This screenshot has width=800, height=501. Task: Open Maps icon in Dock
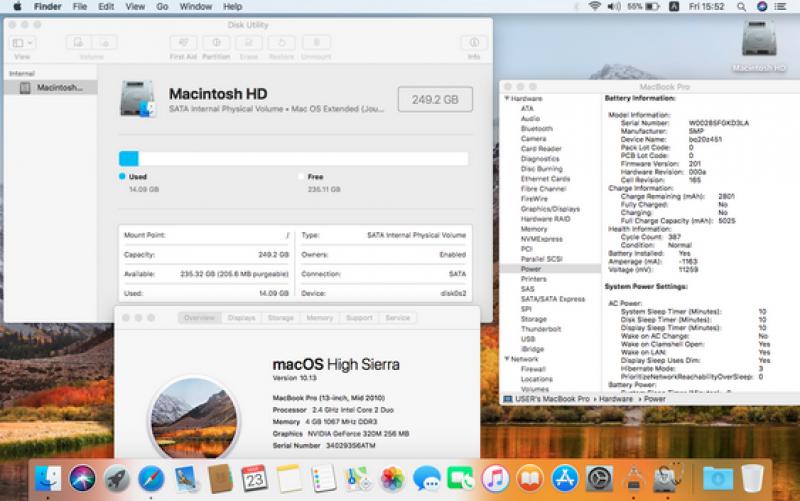358,479
